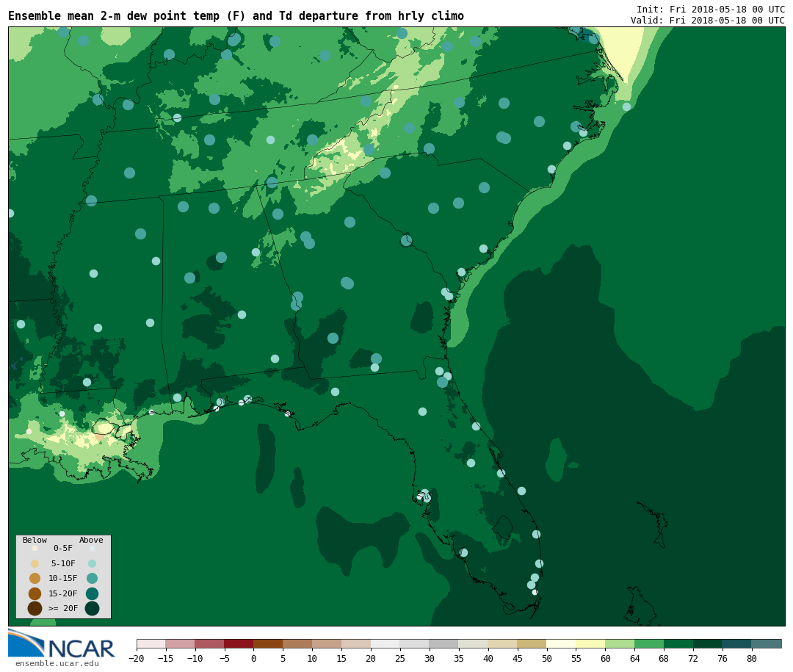This screenshot has width=793, height=672.
Task: Open the ensemble.ucar.edu link text
Action: (57, 663)
